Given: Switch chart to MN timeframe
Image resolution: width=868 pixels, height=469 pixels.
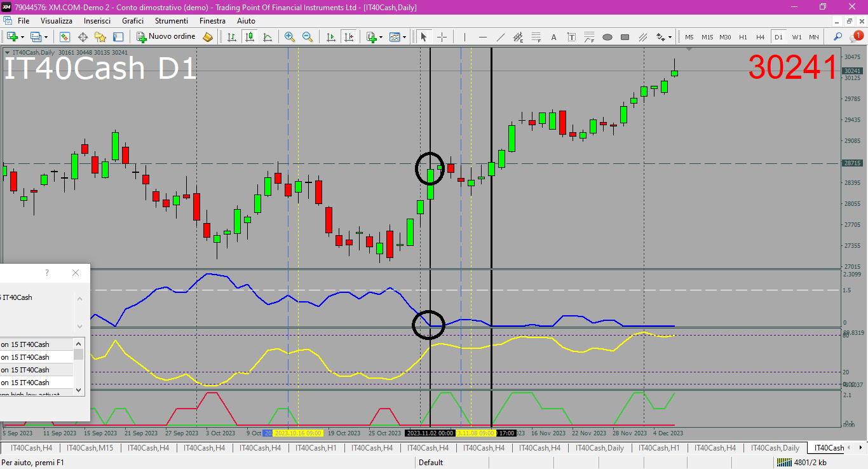Looking at the screenshot, I should [813, 37].
